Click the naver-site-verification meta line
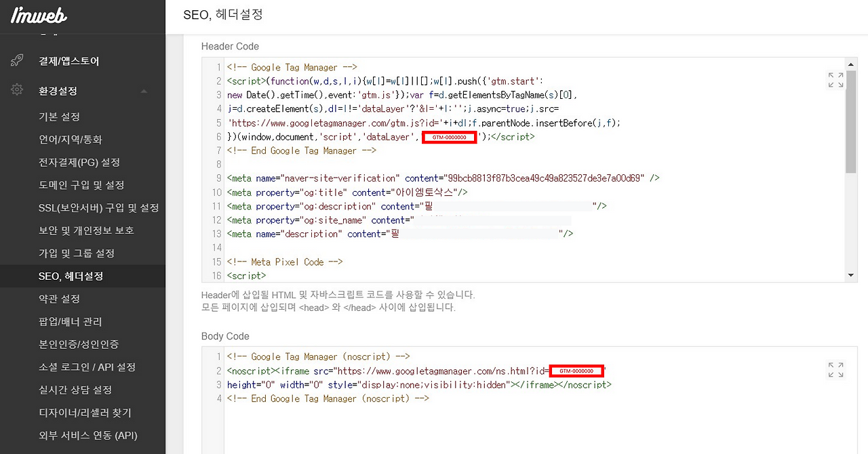Image resolution: width=868 pixels, height=454 pixels. (x=443, y=178)
